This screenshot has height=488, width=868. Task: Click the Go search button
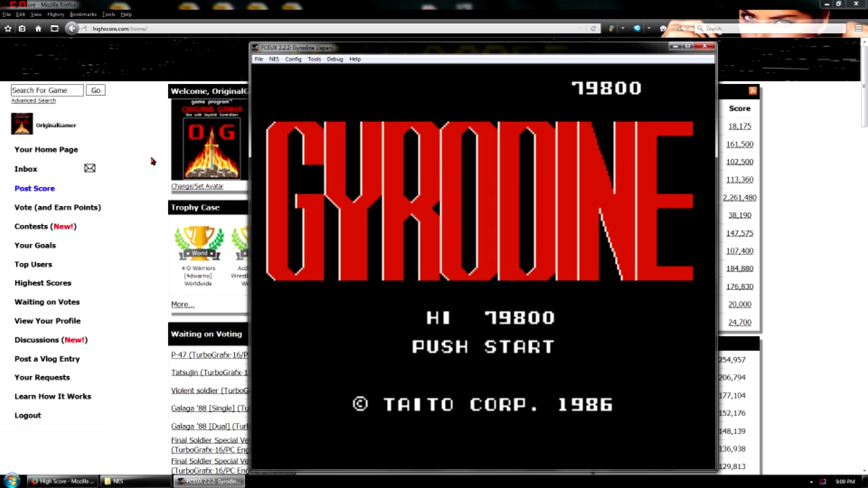96,90
